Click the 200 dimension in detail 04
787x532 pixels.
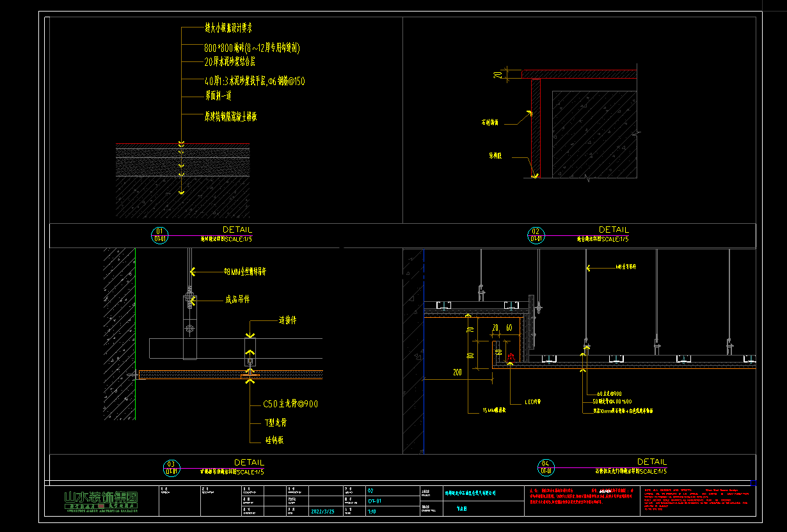457,372
